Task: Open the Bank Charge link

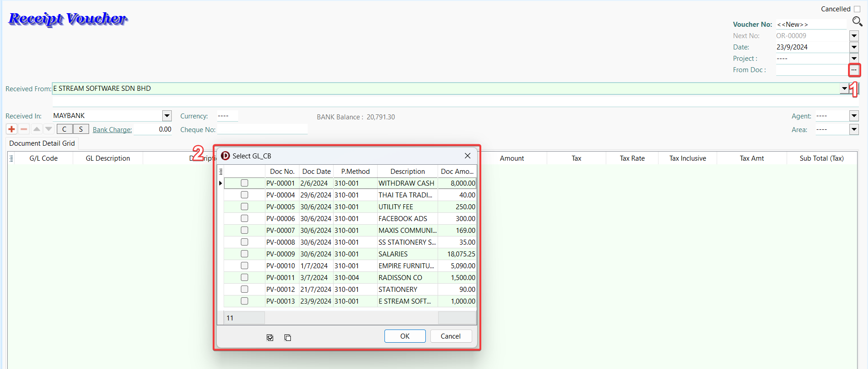Action: click(112, 130)
